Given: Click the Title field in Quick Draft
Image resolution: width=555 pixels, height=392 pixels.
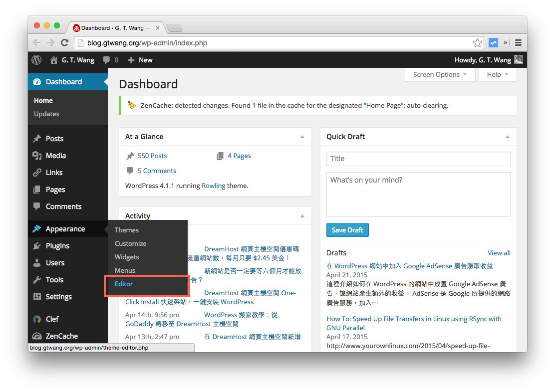Looking at the screenshot, I should (x=418, y=159).
